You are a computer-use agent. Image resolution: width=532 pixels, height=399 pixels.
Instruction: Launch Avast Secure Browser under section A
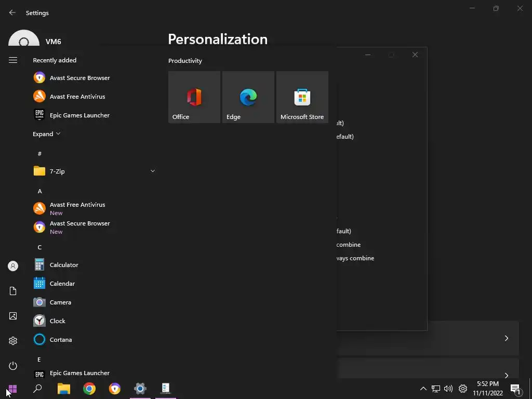coord(94,227)
